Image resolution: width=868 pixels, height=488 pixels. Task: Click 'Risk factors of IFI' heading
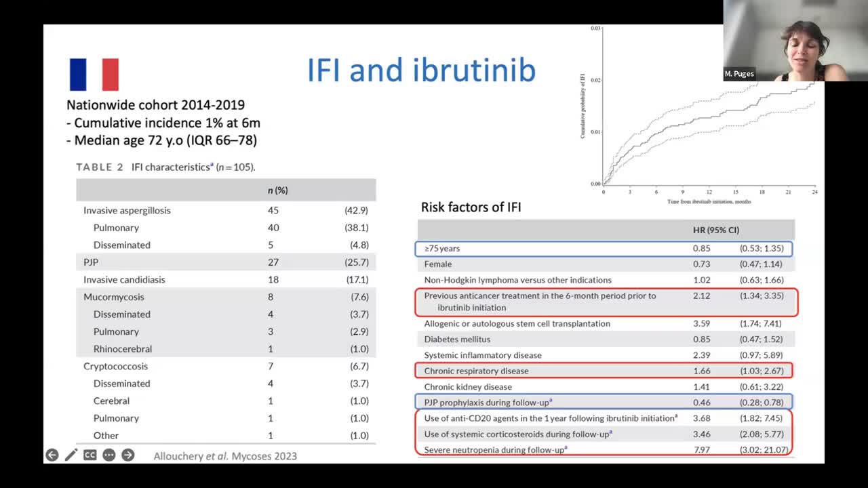[x=471, y=207]
